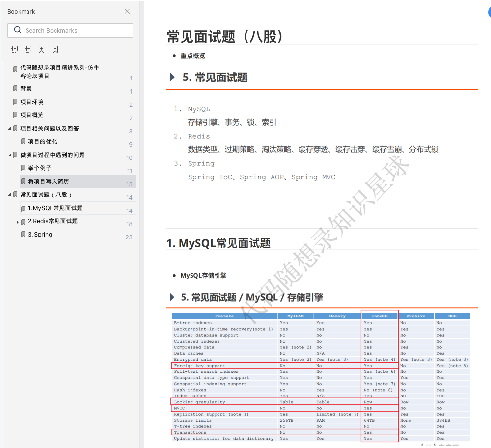Click the 'Locking granularity' row label

click(199, 402)
